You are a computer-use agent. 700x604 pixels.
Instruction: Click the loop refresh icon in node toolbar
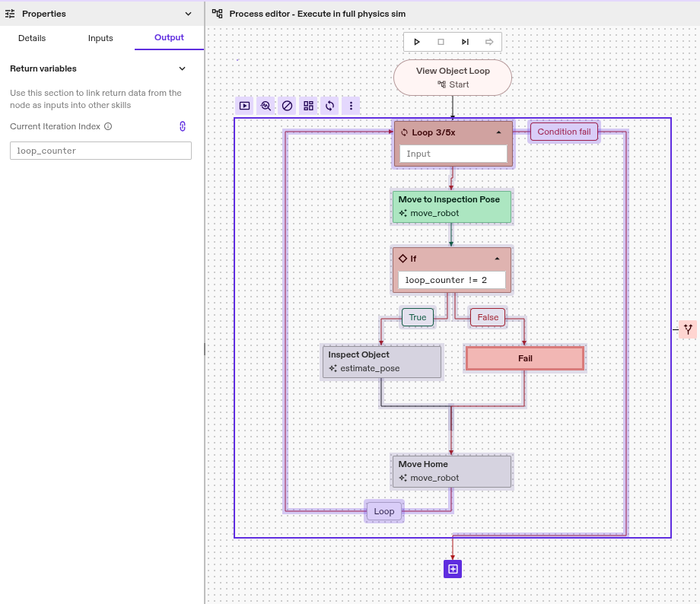pyautogui.click(x=329, y=106)
